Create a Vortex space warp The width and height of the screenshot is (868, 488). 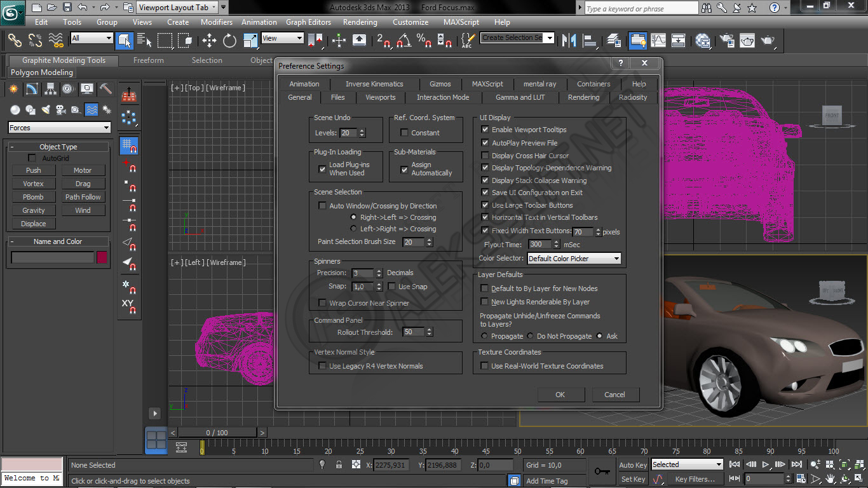pos(34,184)
